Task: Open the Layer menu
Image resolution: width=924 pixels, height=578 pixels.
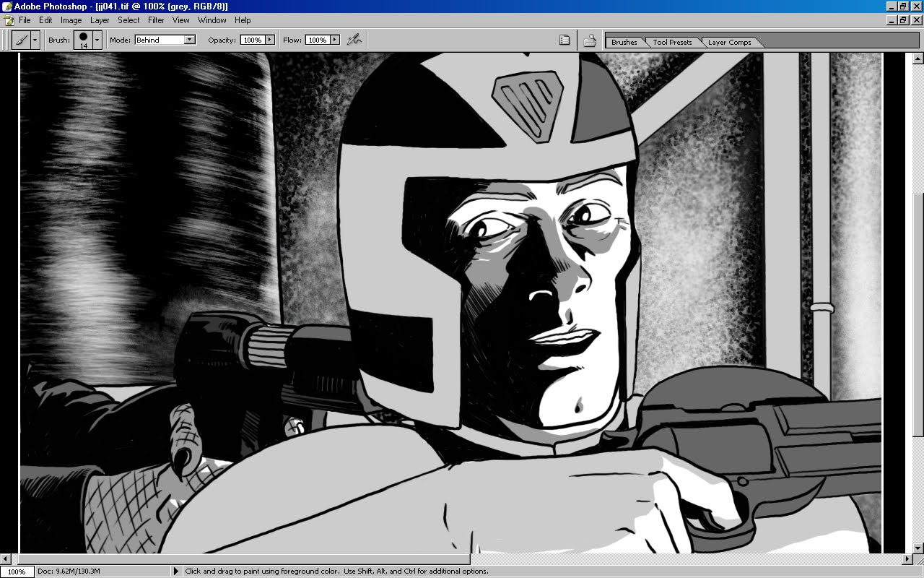Action: 100,20
